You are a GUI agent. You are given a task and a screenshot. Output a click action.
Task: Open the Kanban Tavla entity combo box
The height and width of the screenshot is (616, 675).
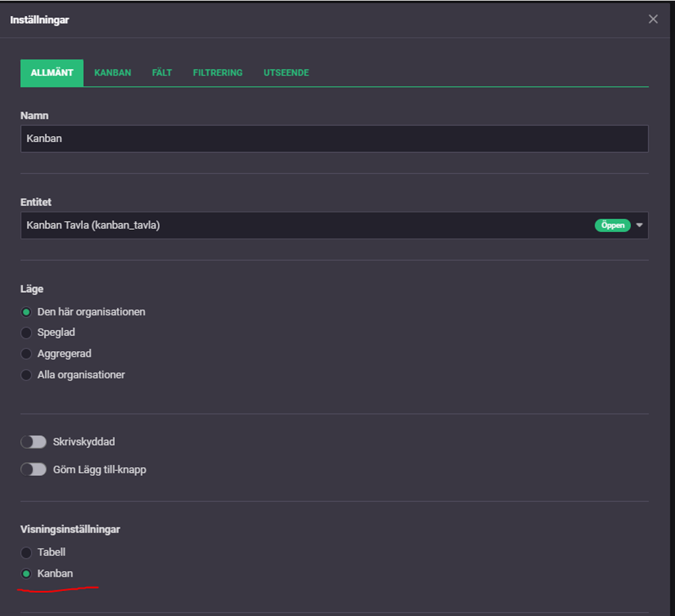pyautogui.click(x=335, y=225)
